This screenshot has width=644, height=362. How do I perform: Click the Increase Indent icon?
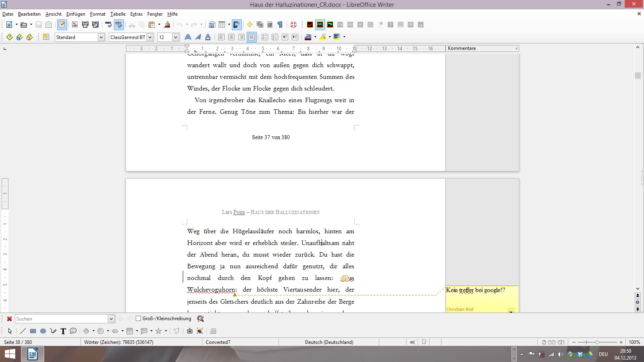[x=295, y=37]
